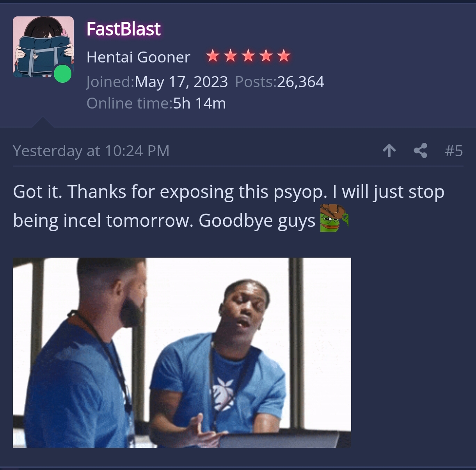Click the 5h 14m online time value

199,103
